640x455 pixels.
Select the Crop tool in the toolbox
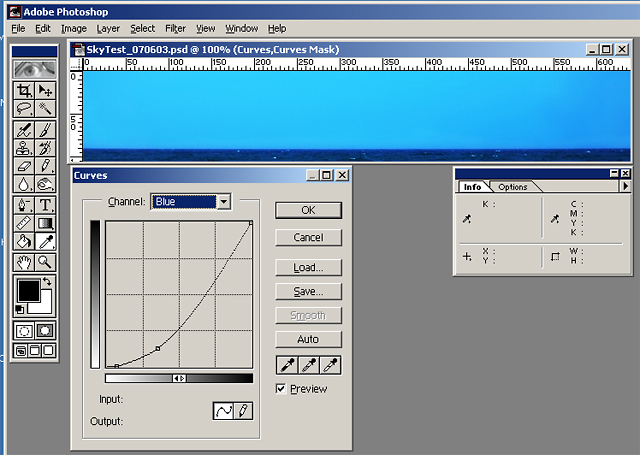click(x=23, y=91)
